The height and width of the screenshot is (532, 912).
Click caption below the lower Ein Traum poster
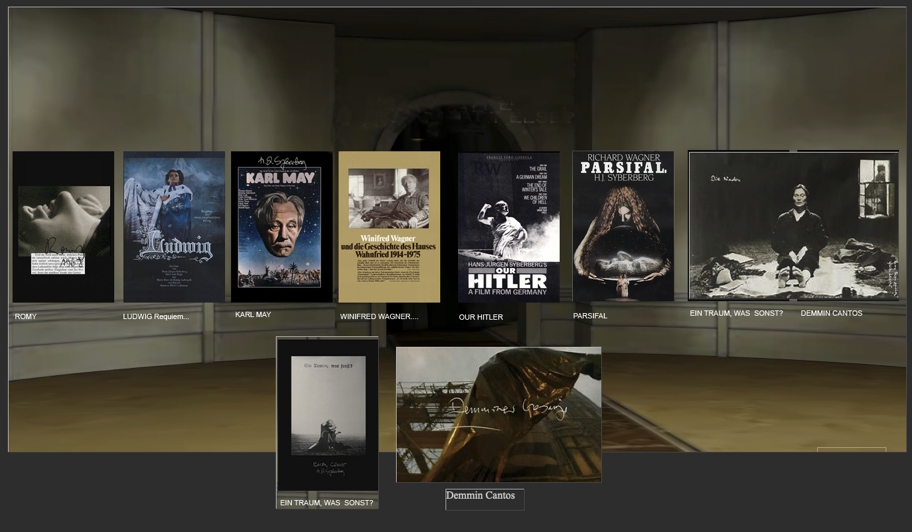(x=326, y=503)
